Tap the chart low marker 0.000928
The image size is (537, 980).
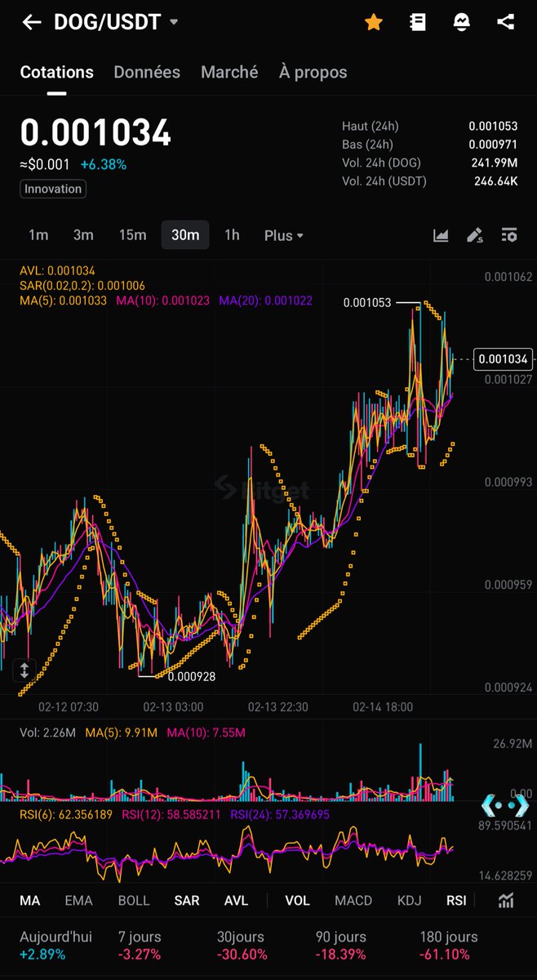pyautogui.click(x=192, y=676)
